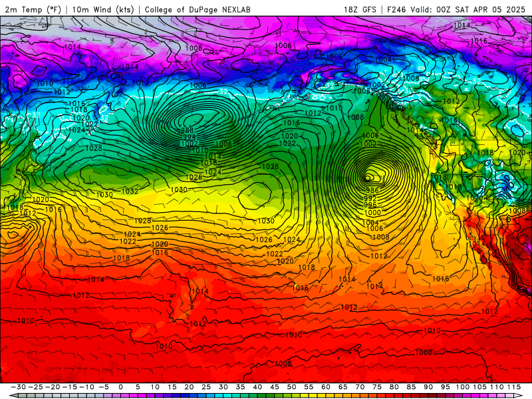The height and width of the screenshot is (399, 532).
Task: Click the 986 isobar label near the deep low
Action: point(372,191)
